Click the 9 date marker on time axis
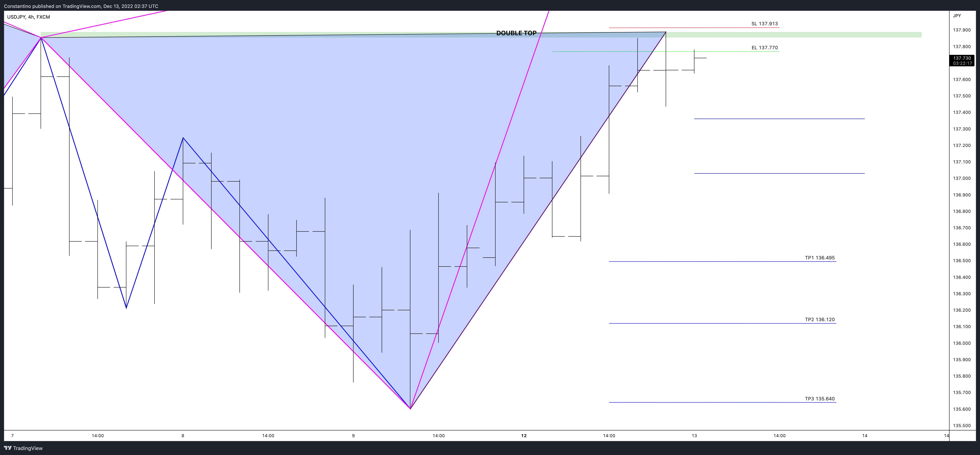The image size is (980, 455). pos(353,436)
